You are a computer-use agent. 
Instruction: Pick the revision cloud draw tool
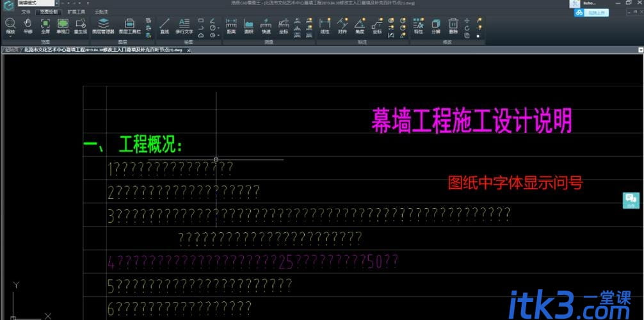(201, 35)
